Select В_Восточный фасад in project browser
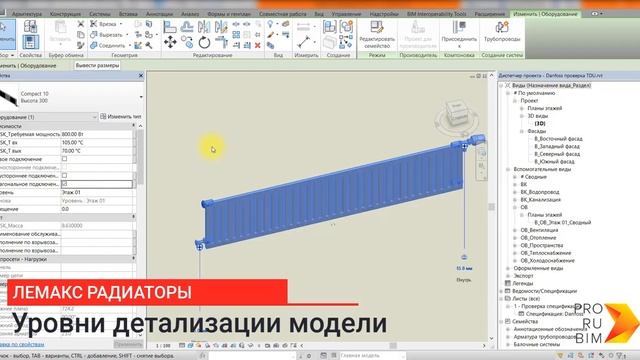This screenshot has width=640, height=360. 558,139
